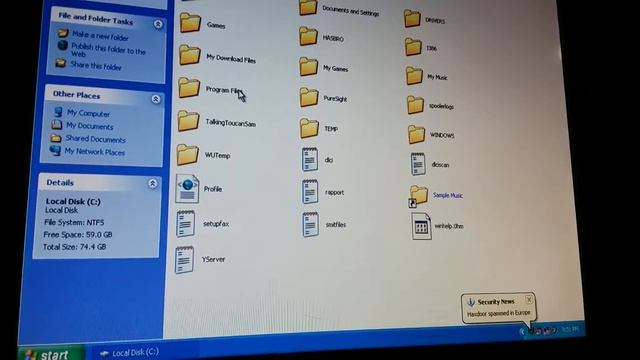The width and height of the screenshot is (640, 360).
Task: Click Make a new folder link
Action: (100, 37)
